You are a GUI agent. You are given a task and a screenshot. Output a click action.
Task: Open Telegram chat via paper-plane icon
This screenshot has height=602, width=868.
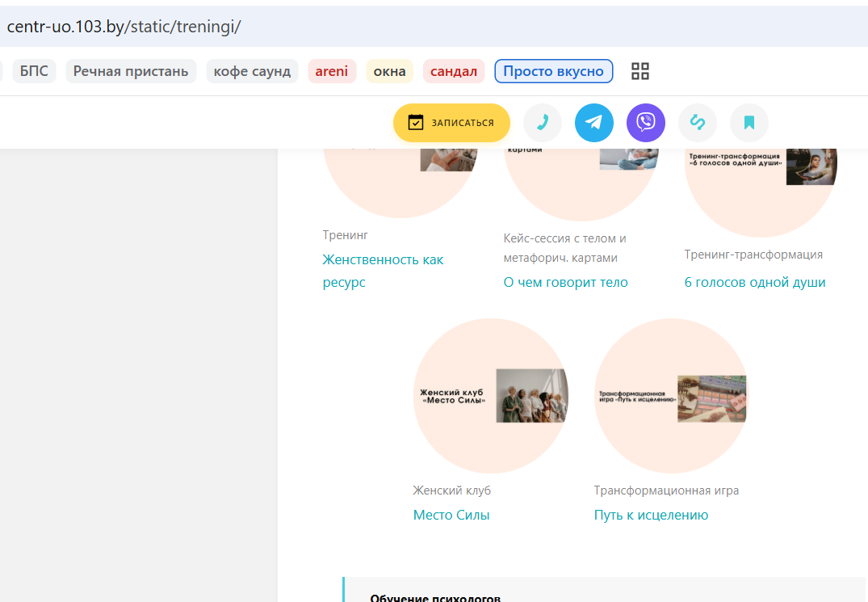[594, 122]
